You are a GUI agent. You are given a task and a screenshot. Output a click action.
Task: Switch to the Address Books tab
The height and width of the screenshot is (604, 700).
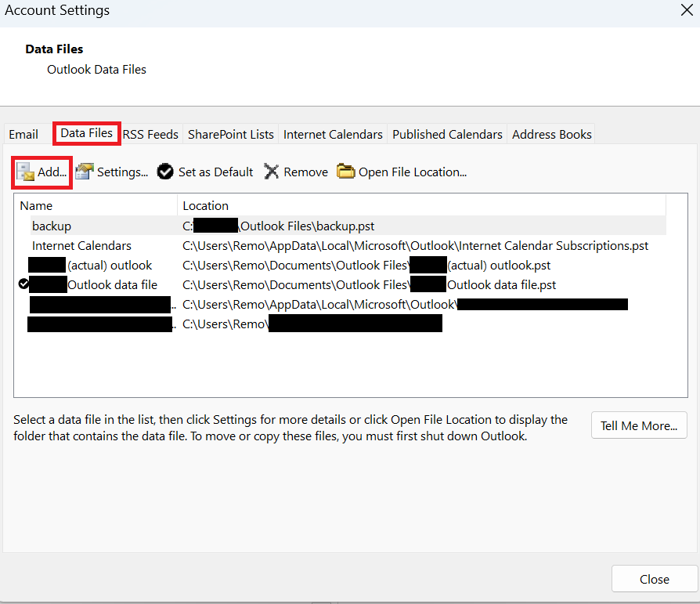[550, 134]
